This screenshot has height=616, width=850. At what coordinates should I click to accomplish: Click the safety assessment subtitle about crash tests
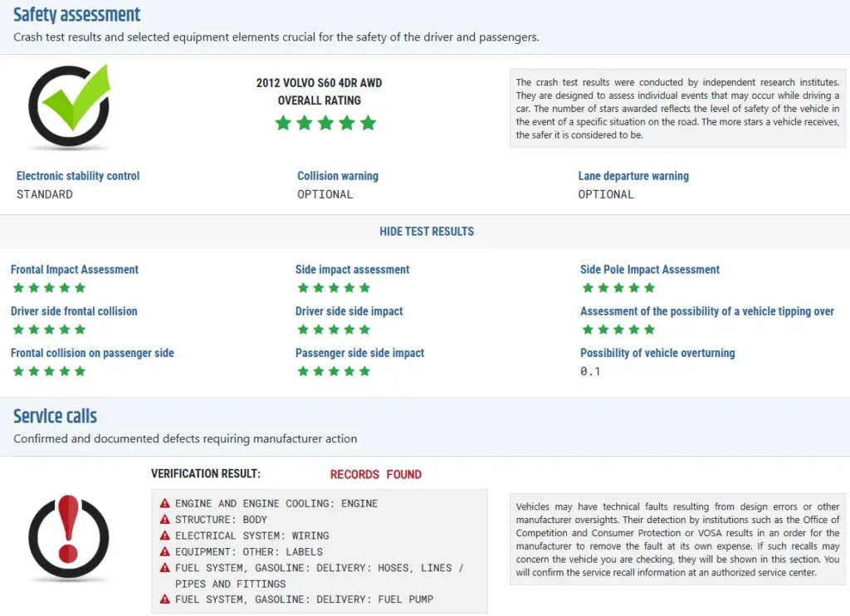(276, 37)
